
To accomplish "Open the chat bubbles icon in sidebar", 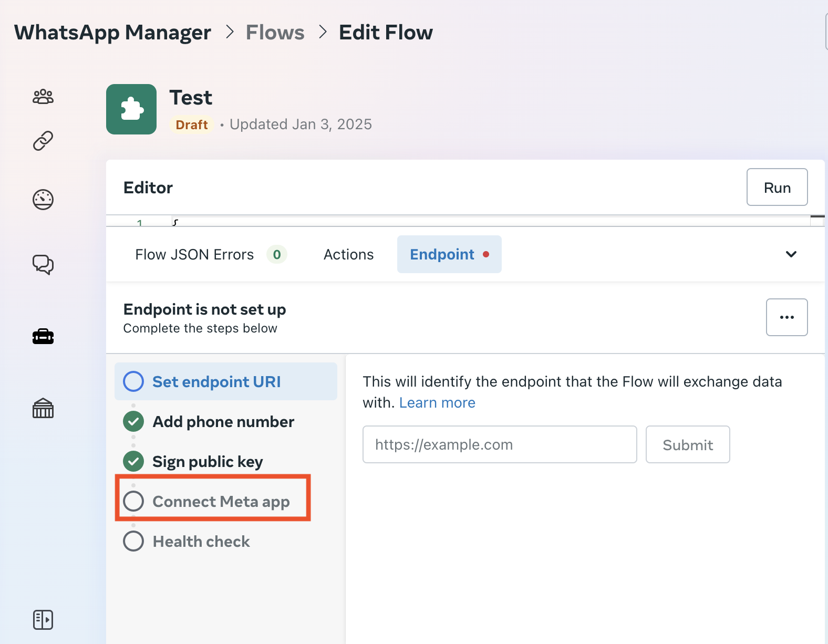I will (x=43, y=264).
